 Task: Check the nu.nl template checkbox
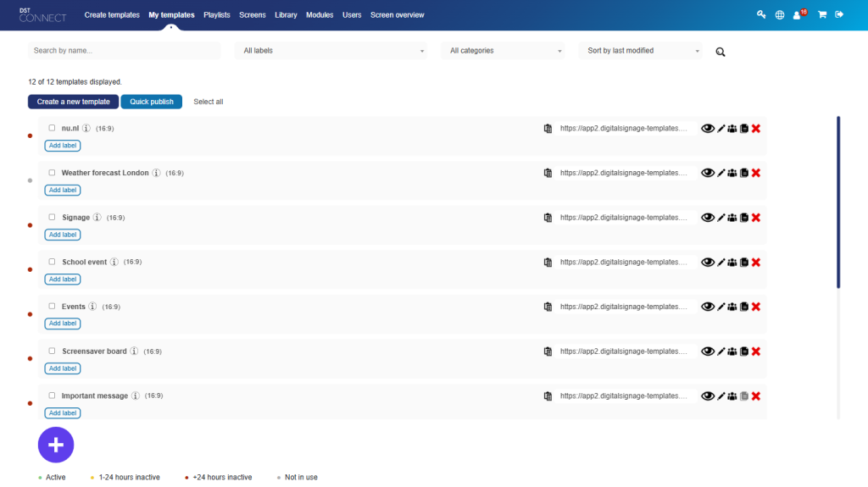(x=52, y=128)
